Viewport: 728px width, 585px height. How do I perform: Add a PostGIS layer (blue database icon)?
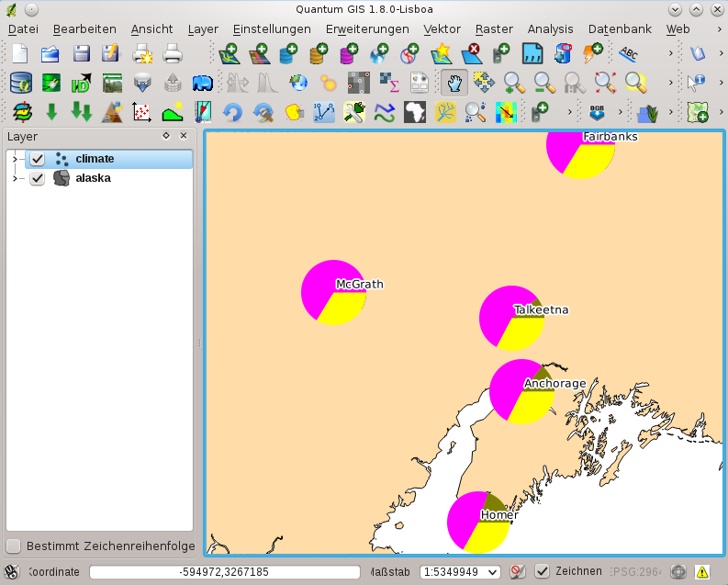click(x=289, y=54)
